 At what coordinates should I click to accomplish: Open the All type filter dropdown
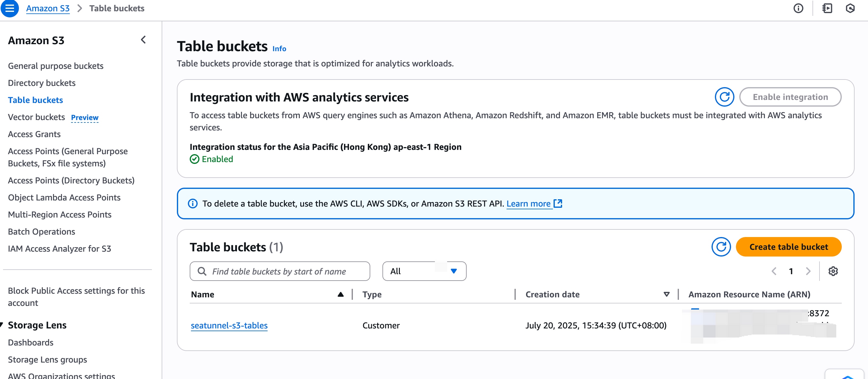click(424, 271)
